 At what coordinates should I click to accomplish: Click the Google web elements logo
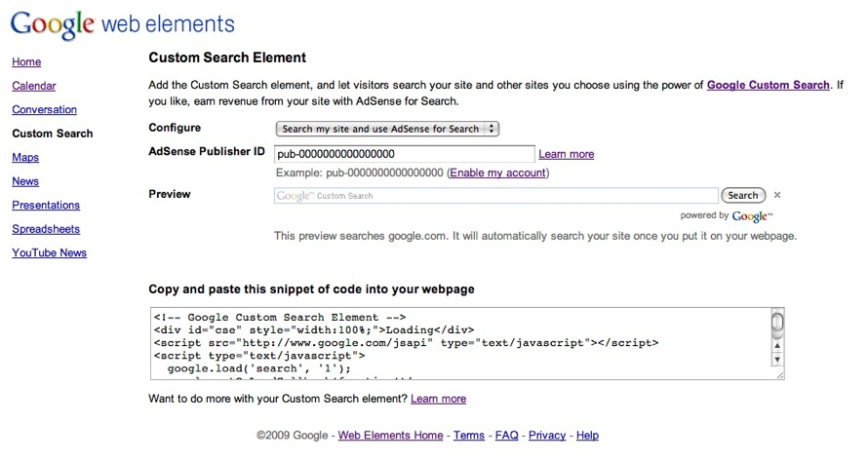[x=122, y=24]
